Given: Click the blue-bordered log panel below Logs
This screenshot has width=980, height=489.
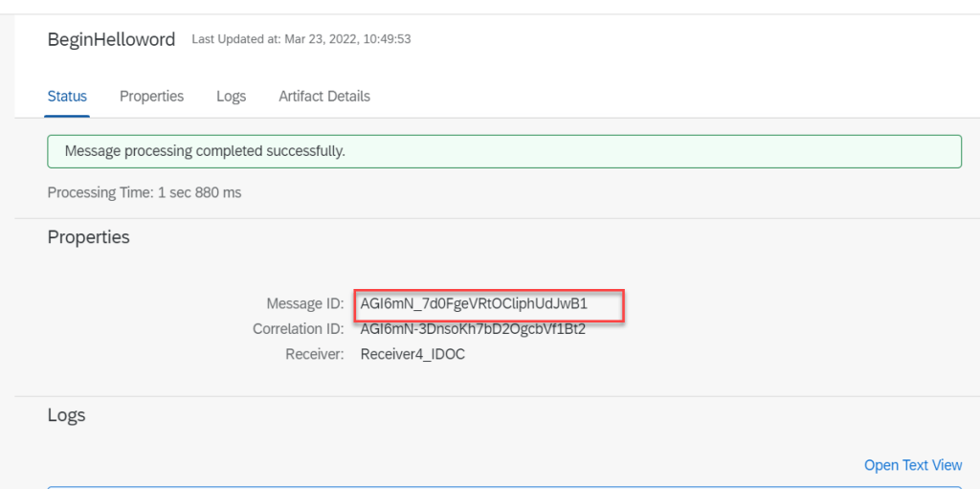Looking at the screenshot, I should click(503, 486).
